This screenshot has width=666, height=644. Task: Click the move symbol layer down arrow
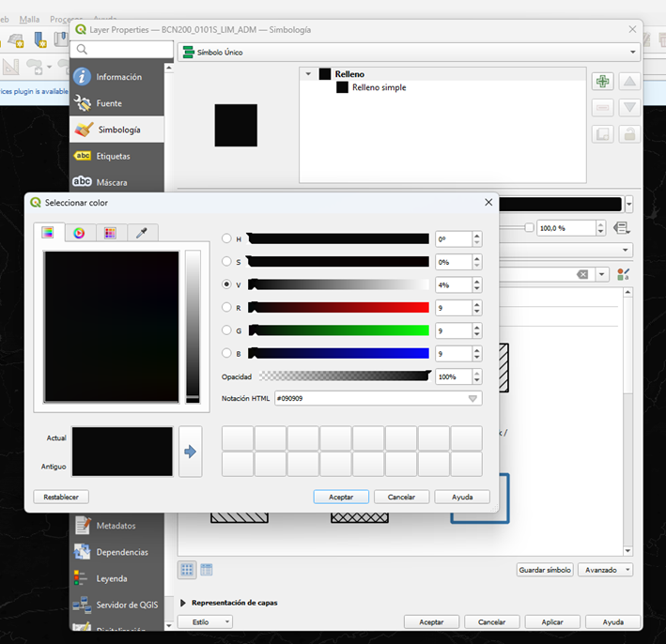coord(629,108)
